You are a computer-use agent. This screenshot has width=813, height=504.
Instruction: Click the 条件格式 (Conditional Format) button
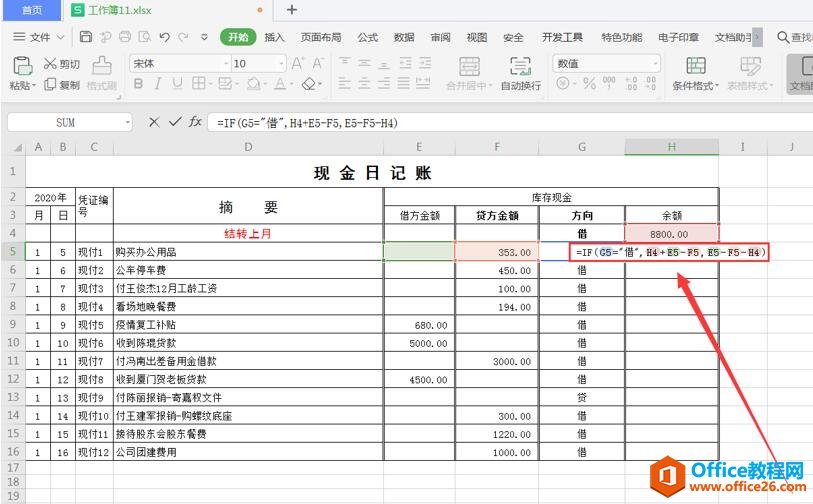click(x=696, y=66)
